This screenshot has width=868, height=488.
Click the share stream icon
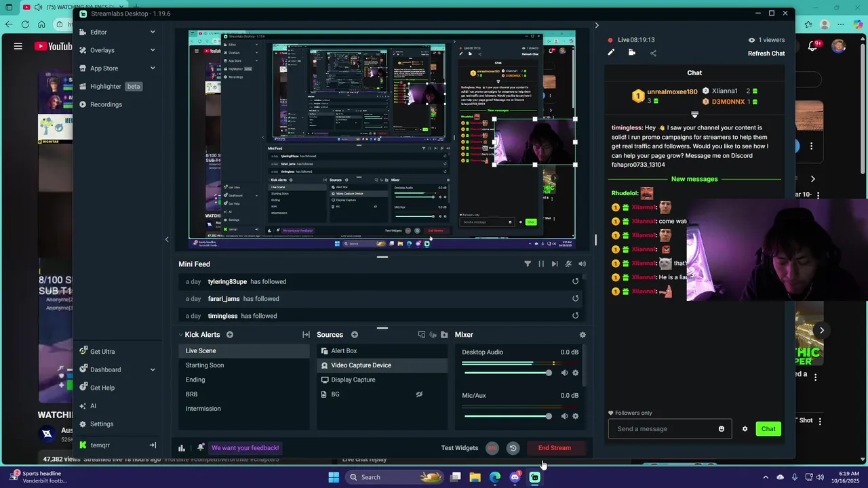coord(653,53)
